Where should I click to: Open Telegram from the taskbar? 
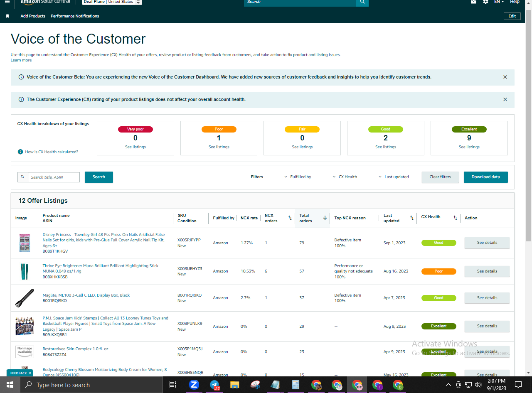click(x=214, y=385)
